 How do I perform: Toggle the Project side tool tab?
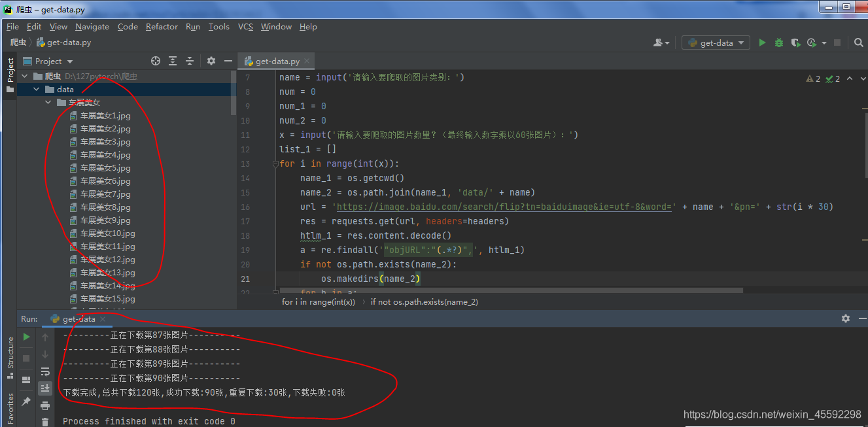pyautogui.click(x=10, y=75)
